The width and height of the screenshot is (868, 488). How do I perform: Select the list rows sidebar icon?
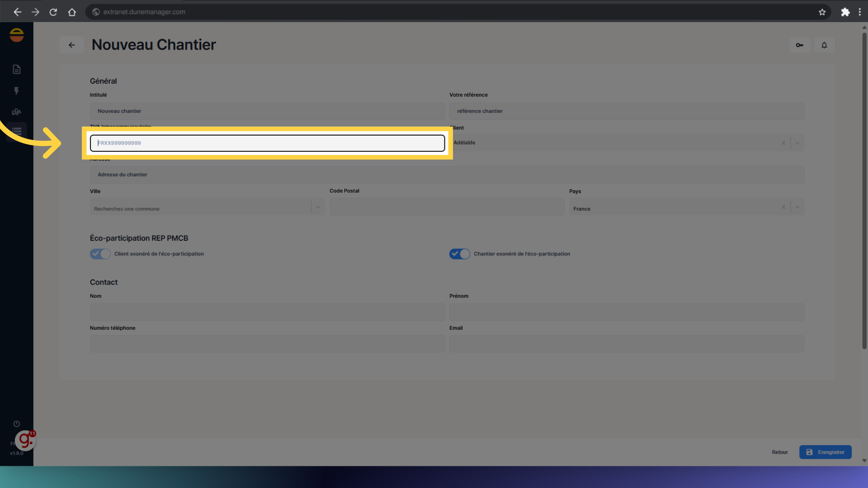point(17,131)
